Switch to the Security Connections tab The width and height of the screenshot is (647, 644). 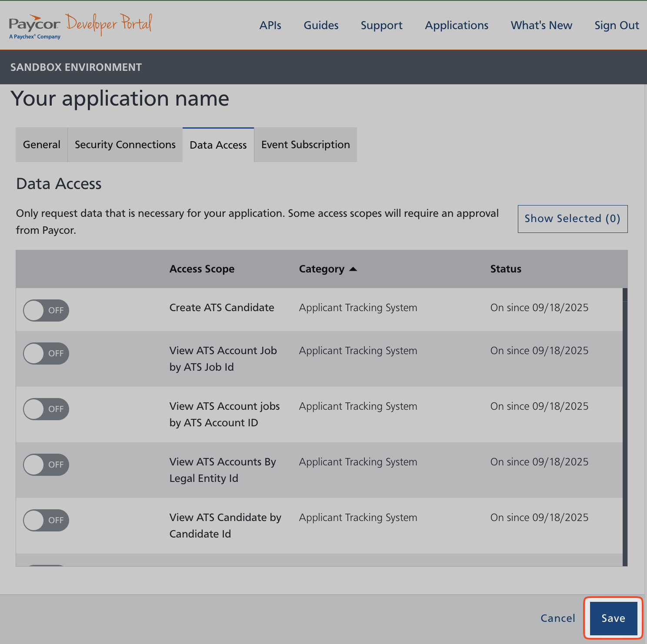tap(125, 145)
